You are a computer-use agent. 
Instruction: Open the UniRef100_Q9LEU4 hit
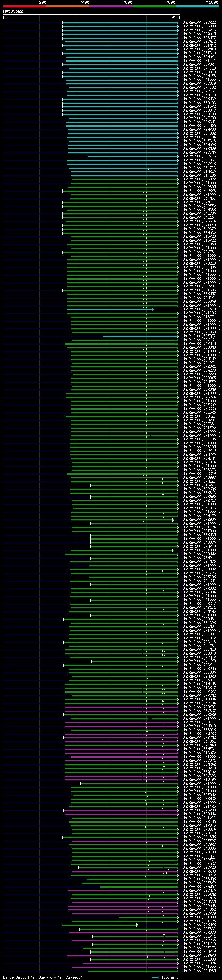coord(199,137)
